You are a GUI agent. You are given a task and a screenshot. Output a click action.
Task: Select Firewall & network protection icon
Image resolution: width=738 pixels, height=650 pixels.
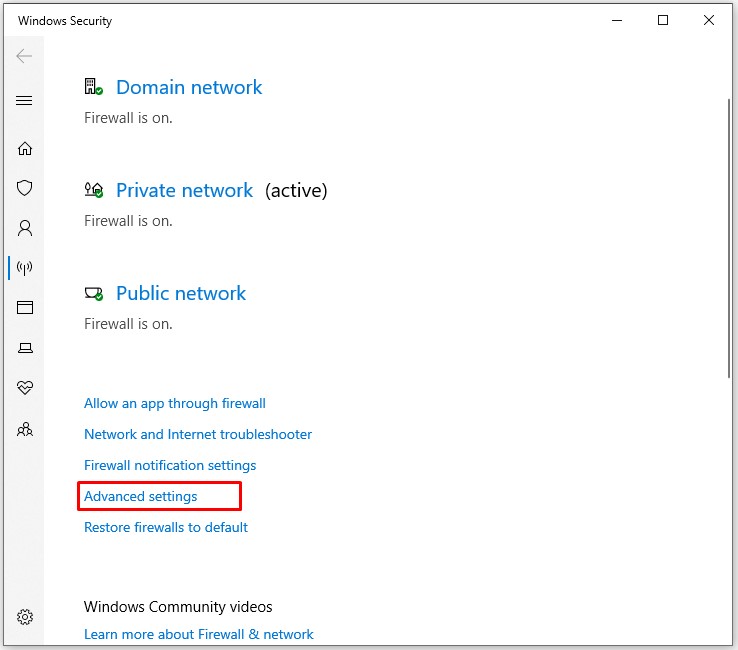click(x=25, y=268)
